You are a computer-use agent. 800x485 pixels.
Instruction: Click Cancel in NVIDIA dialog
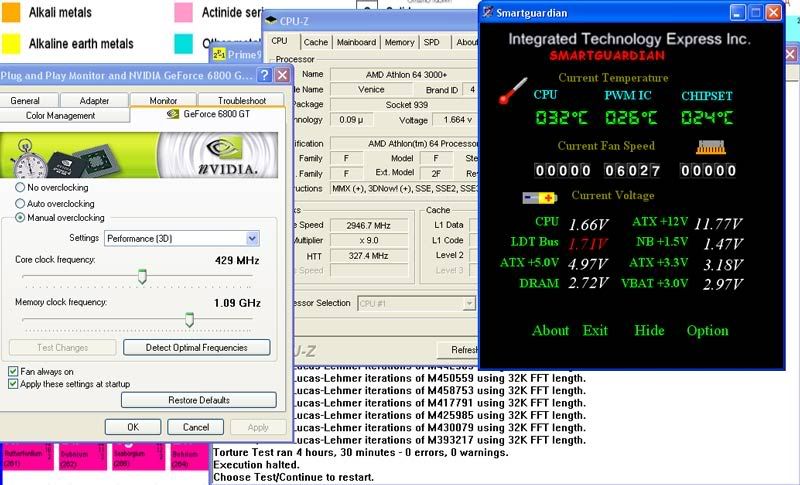[x=196, y=427]
